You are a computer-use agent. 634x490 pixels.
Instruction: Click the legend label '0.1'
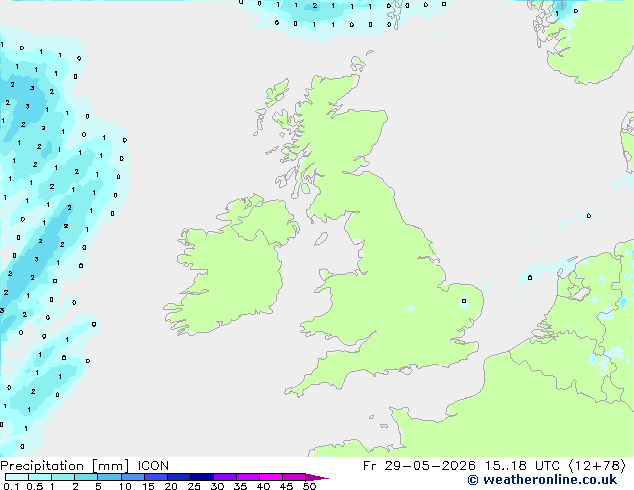[11, 486]
